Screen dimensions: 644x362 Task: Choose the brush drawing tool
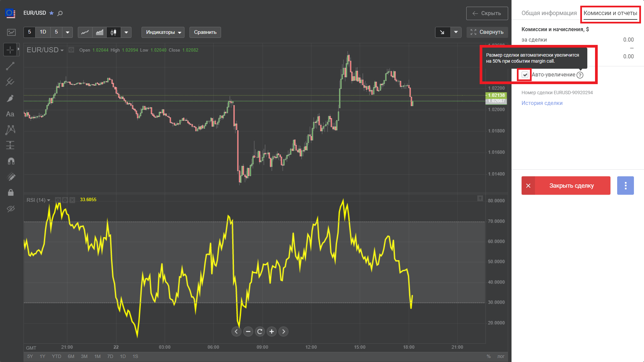click(10, 98)
